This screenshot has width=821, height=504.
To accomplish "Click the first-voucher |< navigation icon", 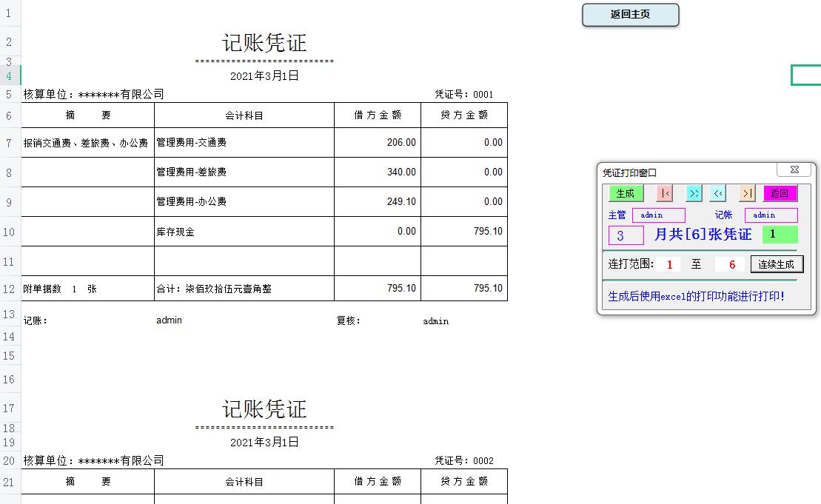I will tap(664, 193).
